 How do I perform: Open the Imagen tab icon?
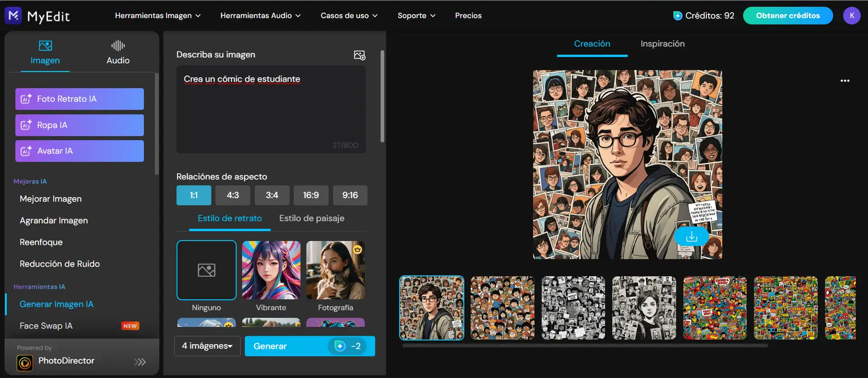click(x=45, y=46)
